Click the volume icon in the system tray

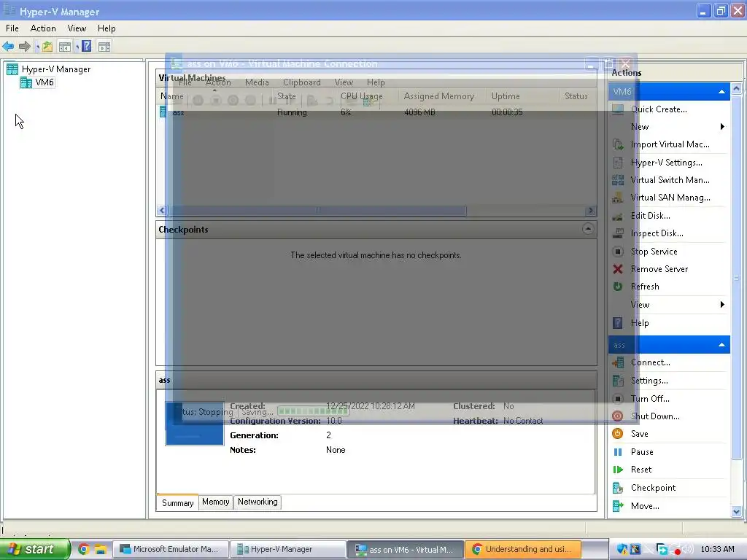[x=688, y=549]
